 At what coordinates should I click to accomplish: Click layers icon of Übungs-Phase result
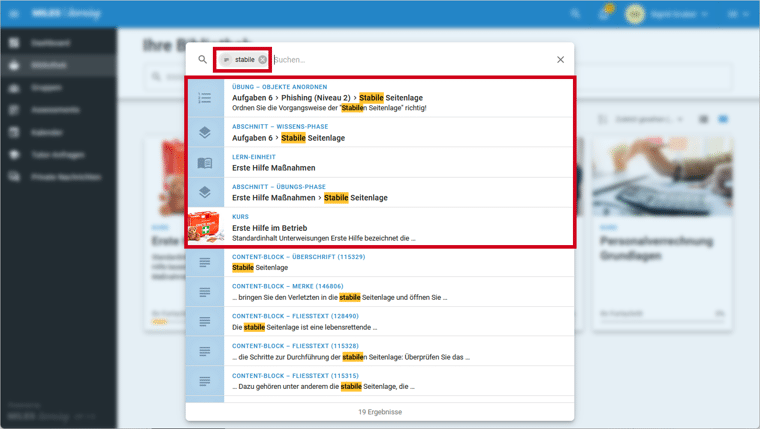[204, 193]
